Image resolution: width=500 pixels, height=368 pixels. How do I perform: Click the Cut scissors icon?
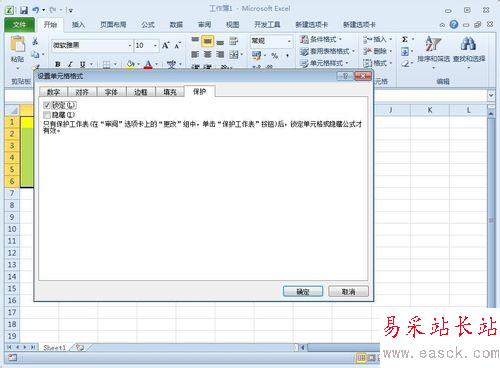[x=35, y=41]
